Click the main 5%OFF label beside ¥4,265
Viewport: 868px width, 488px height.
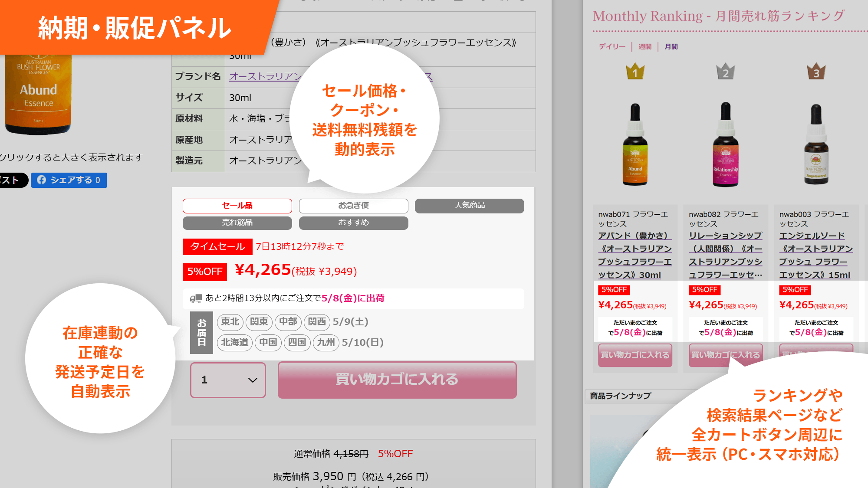coord(205,272)
